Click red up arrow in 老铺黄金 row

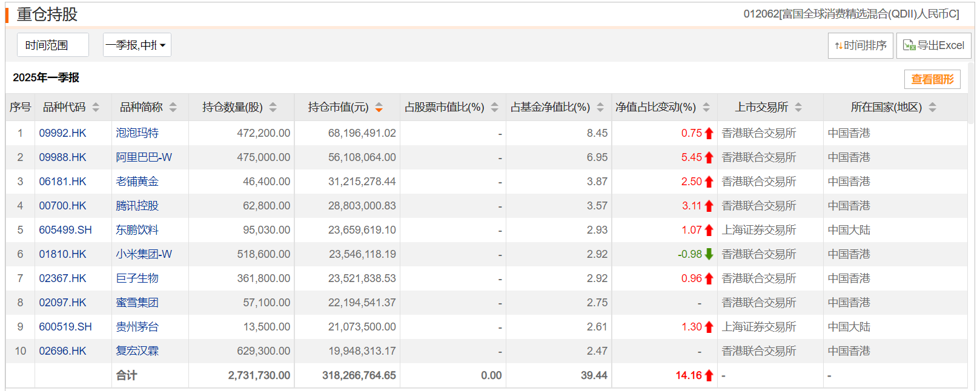(709, 182)
